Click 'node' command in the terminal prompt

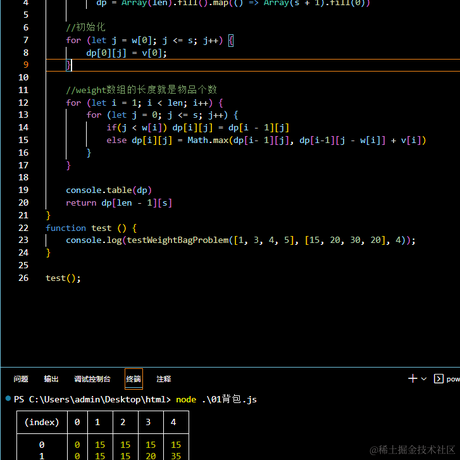(x=186, y=400)
